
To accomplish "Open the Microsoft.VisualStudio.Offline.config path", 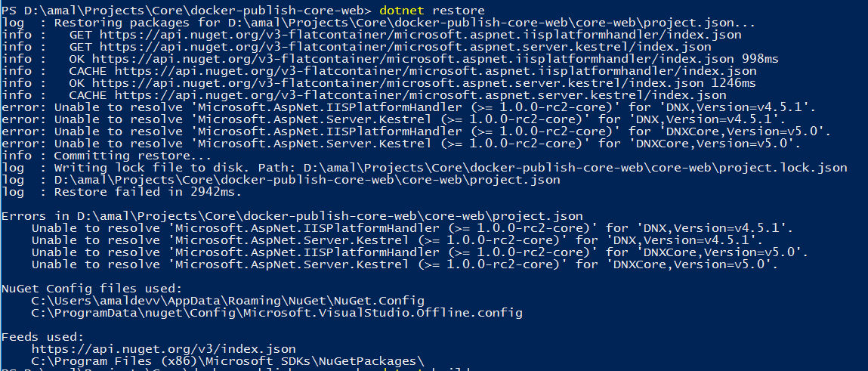I will pyautogui.click(x=276, y=312).
